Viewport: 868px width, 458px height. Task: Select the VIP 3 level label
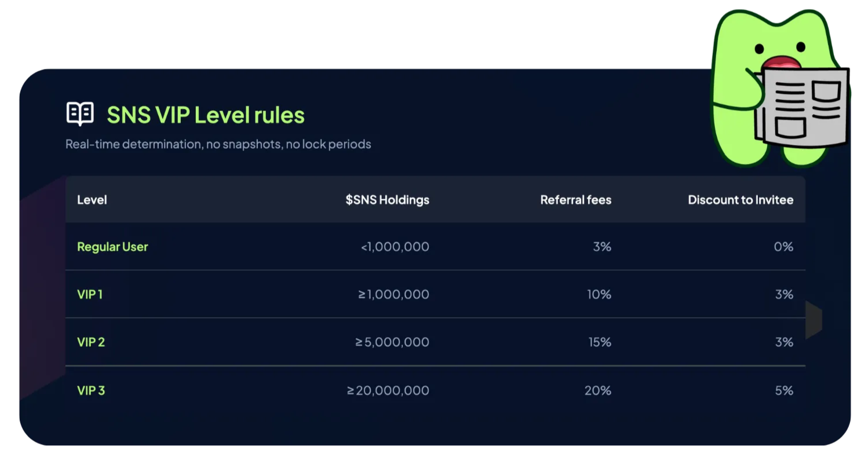[x=91, y=390]
